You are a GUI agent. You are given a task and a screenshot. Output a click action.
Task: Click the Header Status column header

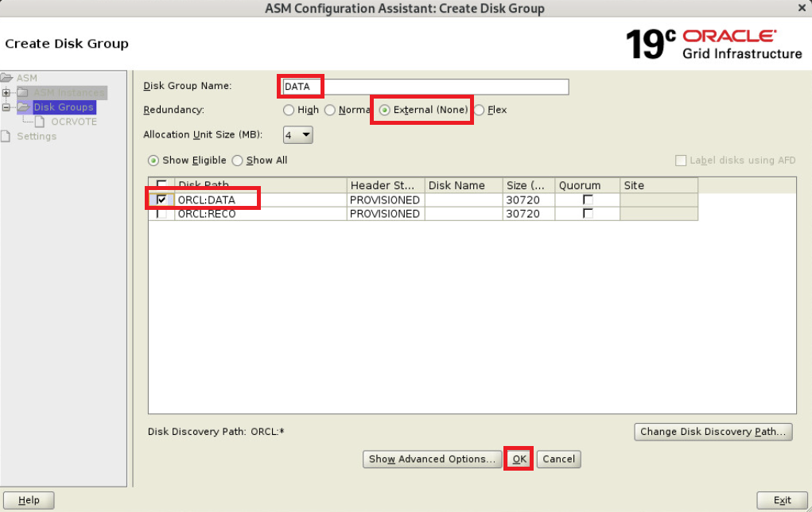pyautogui.click(x=386, y=185)
